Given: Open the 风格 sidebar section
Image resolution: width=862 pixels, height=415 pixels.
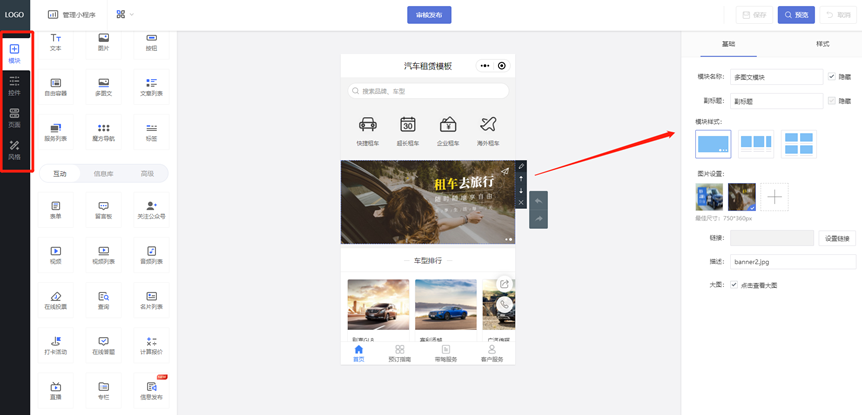Looking at the screenshot, I should point(15,150).
